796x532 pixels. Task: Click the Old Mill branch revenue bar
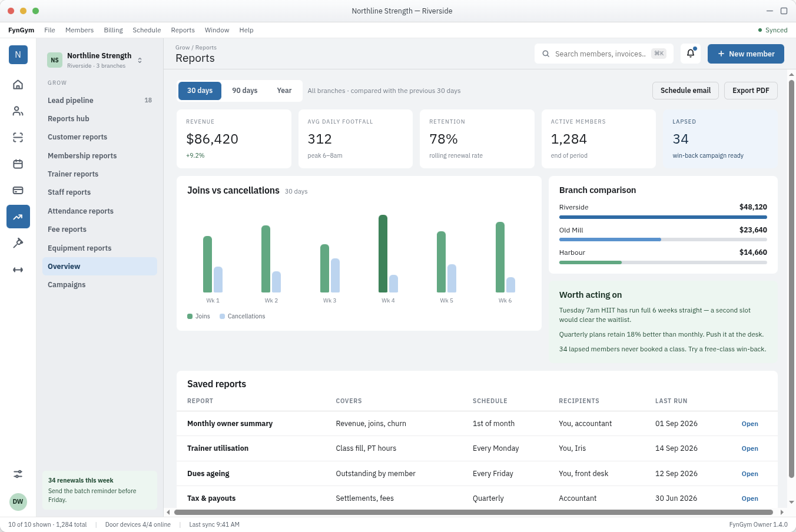tap(663, 240)
